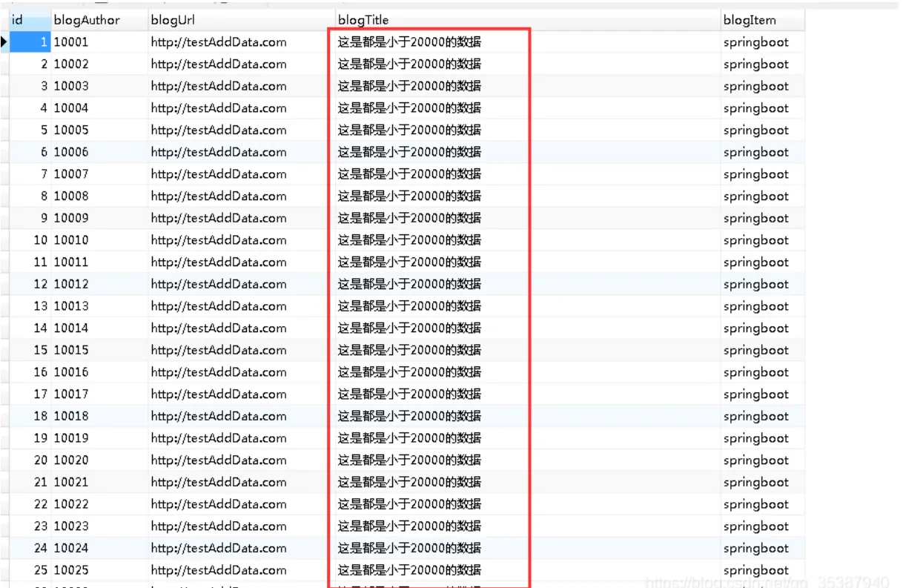This screenshot has width=903, height=588.
Task: Select blogAuthor cell 10014
Action: (99, 328)
